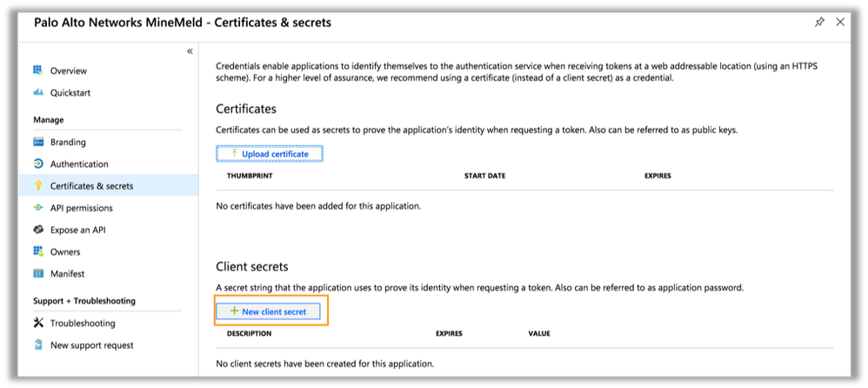Open New support request item

click(91, 345)
